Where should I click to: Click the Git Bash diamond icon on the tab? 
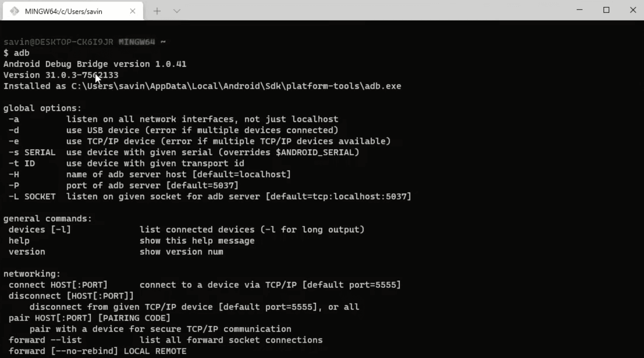pos(14,11)
